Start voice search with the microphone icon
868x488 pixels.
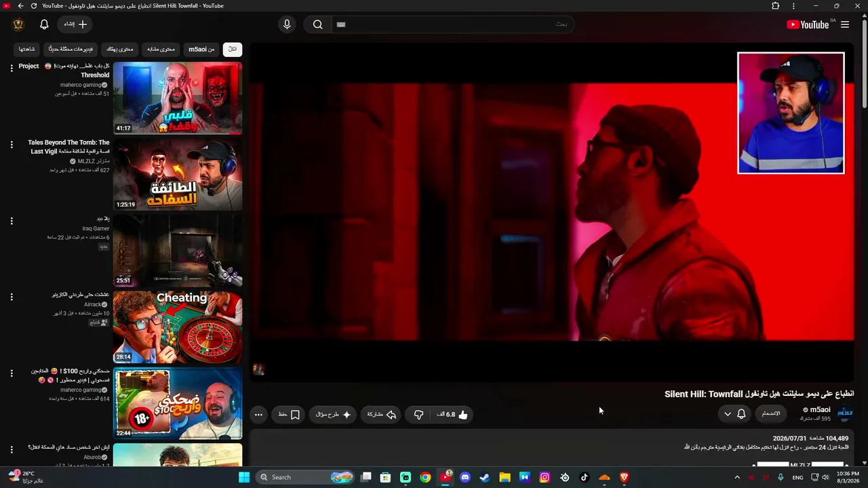click(287, 24)
